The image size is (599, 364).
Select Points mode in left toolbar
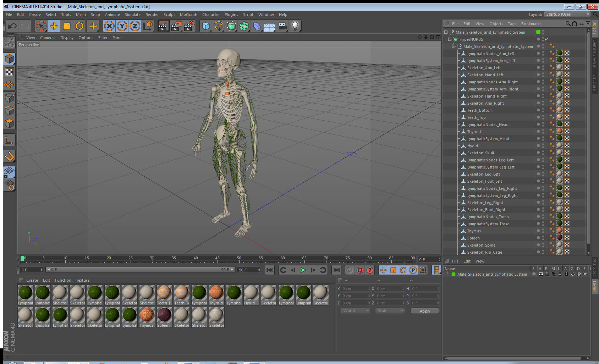[x=9, y=98]
